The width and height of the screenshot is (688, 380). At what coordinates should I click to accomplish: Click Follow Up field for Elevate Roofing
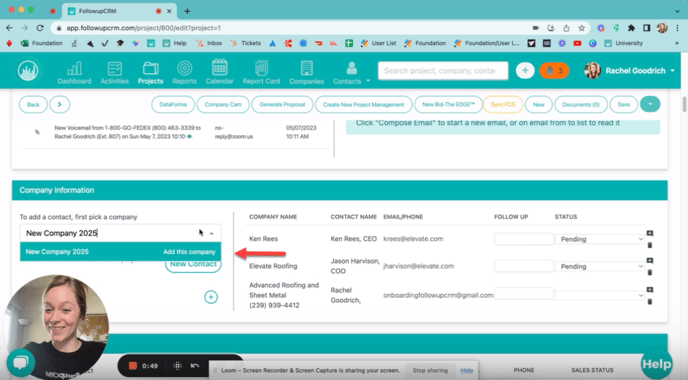524,266
